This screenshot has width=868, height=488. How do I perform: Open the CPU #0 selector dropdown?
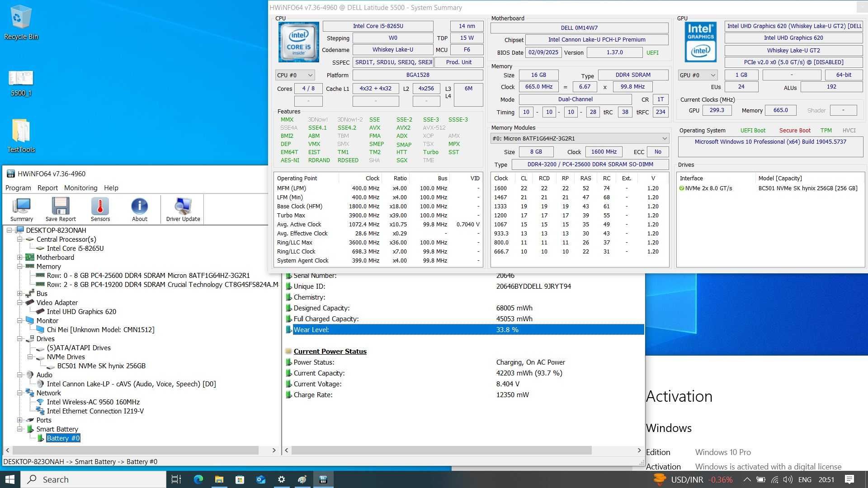click(x=295, y=75)
